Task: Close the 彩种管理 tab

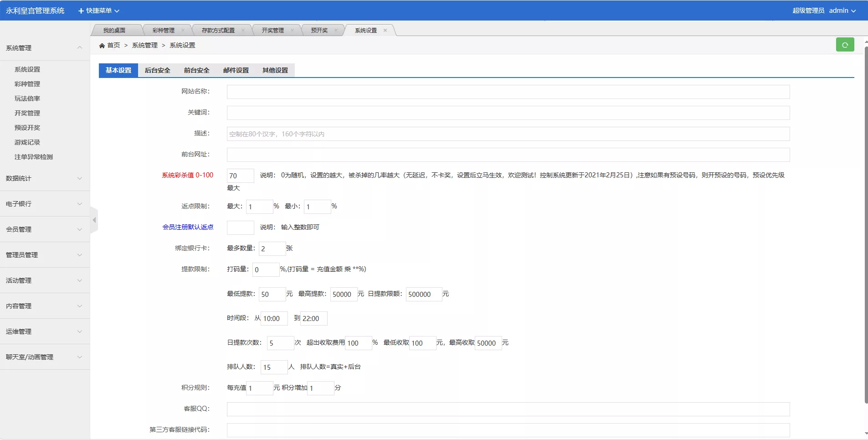Action: tap(183, 31)
